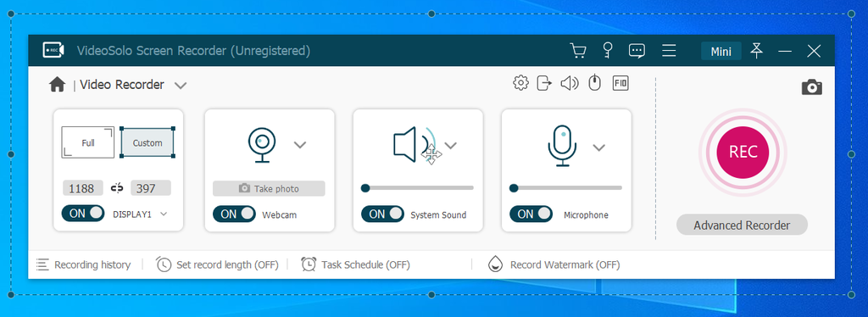Image resolution: width=868 pixels, height=317 pixels.
Task: Toggle the aspect ratio lock link icon
Action: (x=117, y=188)
